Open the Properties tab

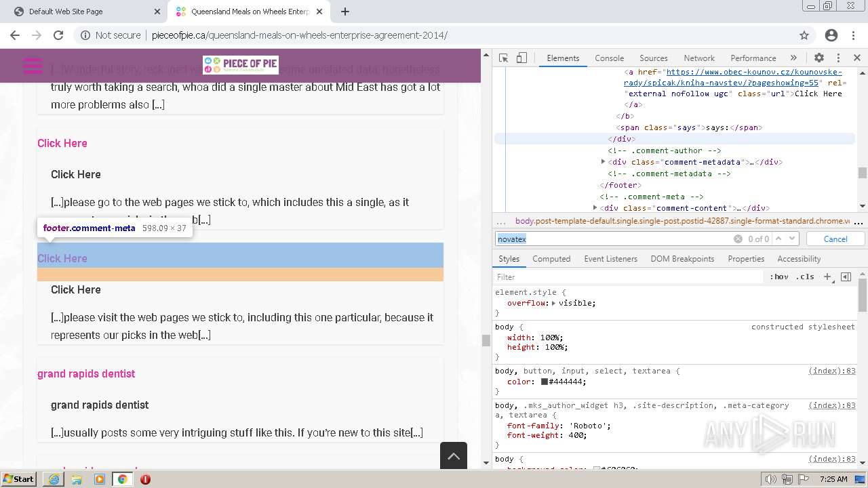pyautogui.click(x=746, y=259)
